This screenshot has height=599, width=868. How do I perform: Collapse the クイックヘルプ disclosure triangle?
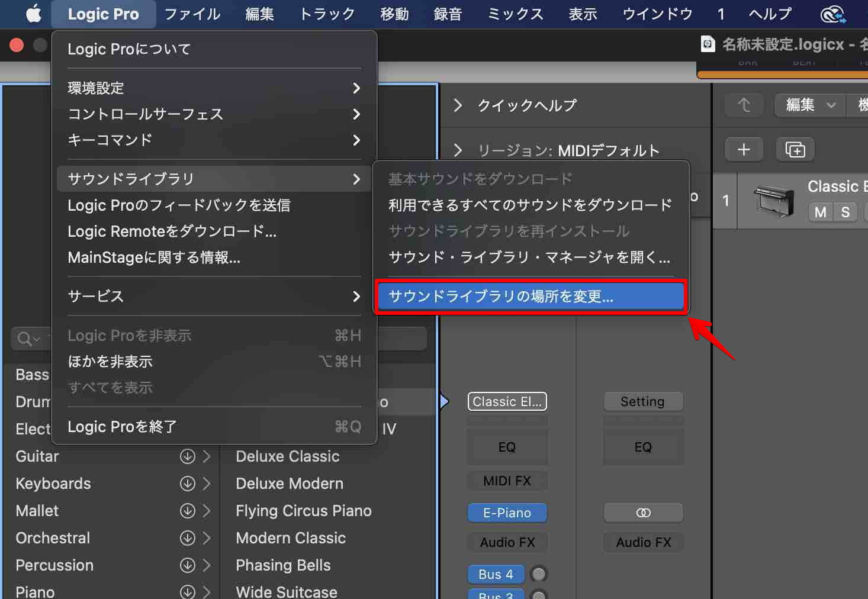click(x=457, y=105)
